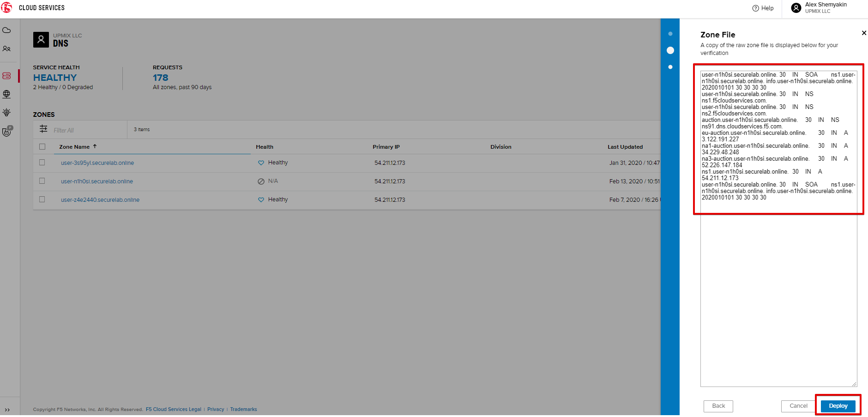The height and width of the screenshot is (417, 868).
Task: Sort by Last Updated column header
Action: click(x=625, y=147)
